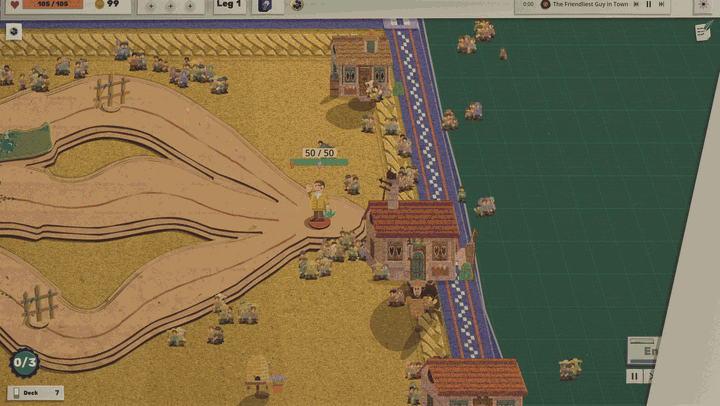Click the End button at right edge

[x=645, y=350]
